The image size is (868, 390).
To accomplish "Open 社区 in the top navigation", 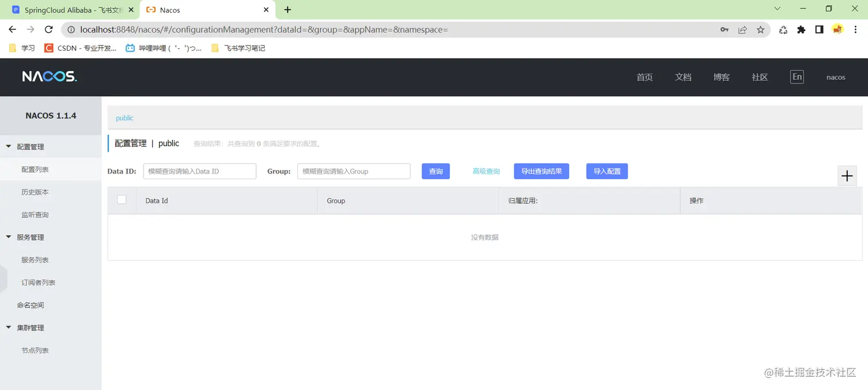I will [x=759, y=77].
